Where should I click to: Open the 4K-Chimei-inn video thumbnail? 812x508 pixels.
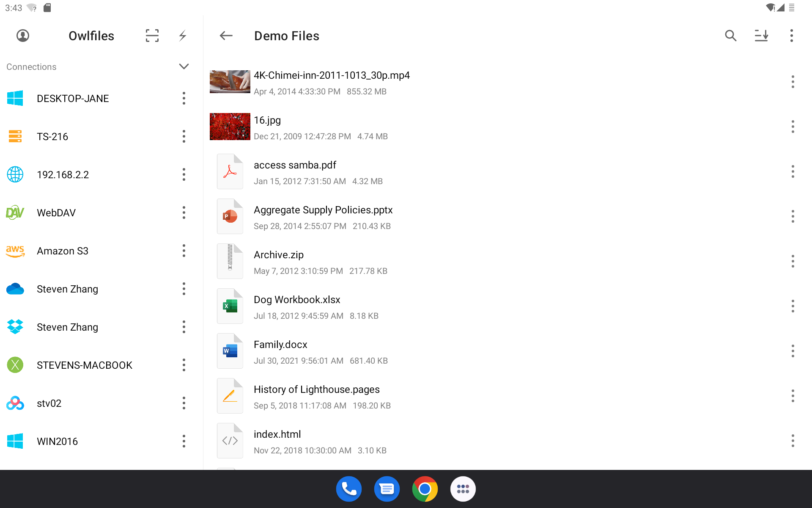tap(230, 82)
